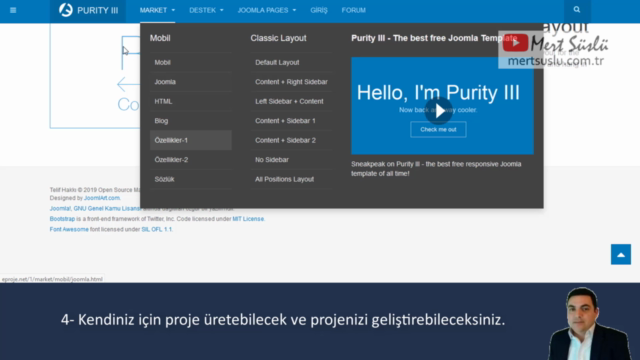640x360 pixels.
Task: Open the GİRİŞ menu item
Action: click(319, 10)
